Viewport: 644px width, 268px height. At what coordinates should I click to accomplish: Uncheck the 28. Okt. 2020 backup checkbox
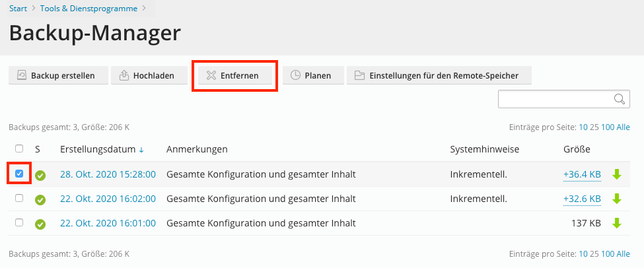click(x=19, y=174)
